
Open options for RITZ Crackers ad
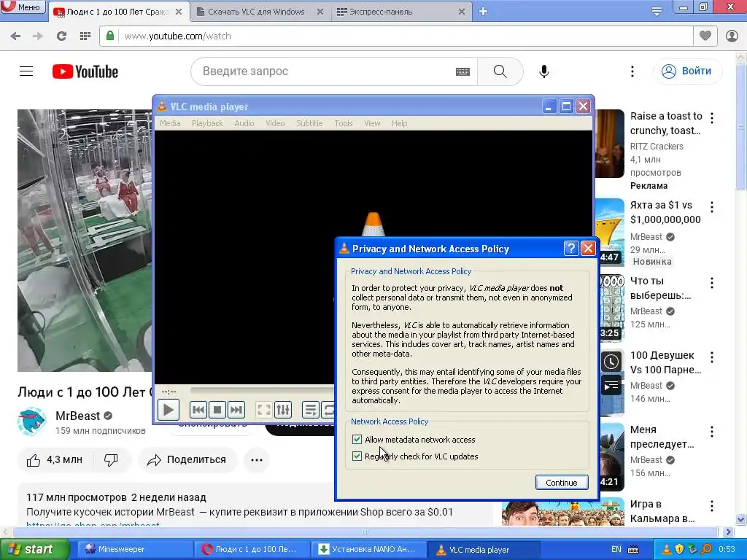(x=712, y=117)
